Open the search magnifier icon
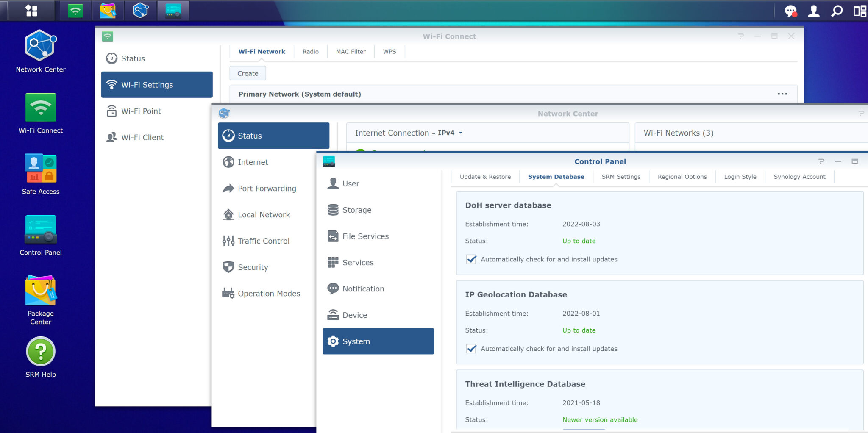This screenshot has height=433, width=868. 837,11
